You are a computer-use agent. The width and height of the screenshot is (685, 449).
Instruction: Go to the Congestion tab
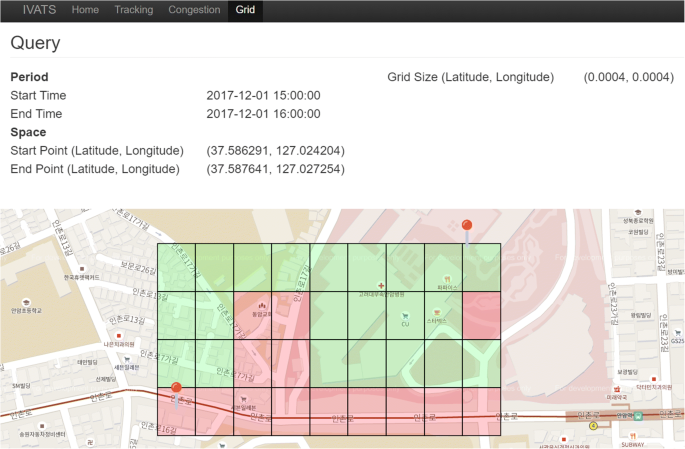coord(194,10)
